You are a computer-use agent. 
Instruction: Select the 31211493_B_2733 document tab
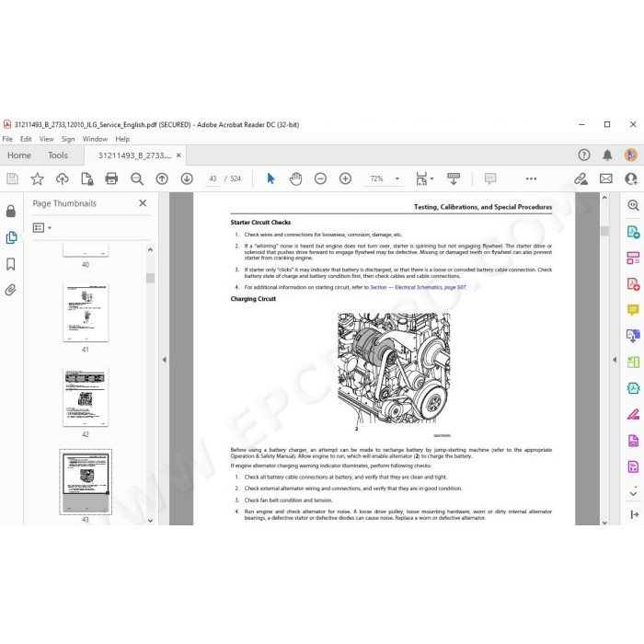pyautogui.click(x=134, y=155)
